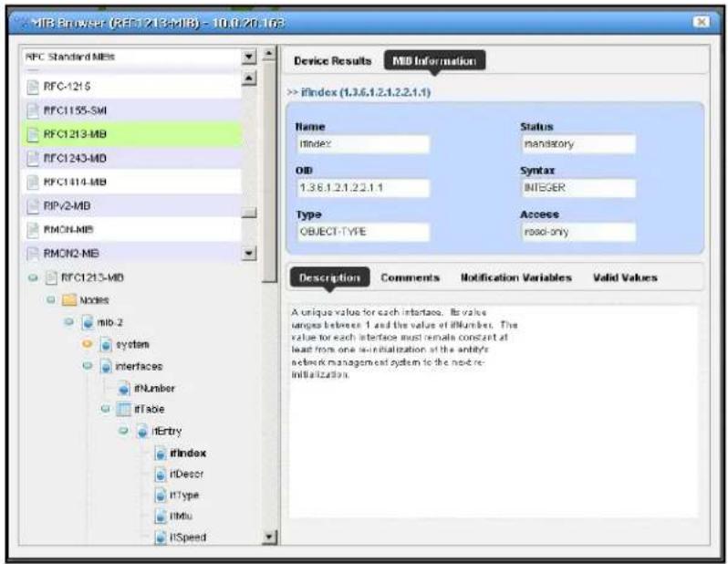Open the Notification Variables tab
728x564 pixels.
coord(515,277)
